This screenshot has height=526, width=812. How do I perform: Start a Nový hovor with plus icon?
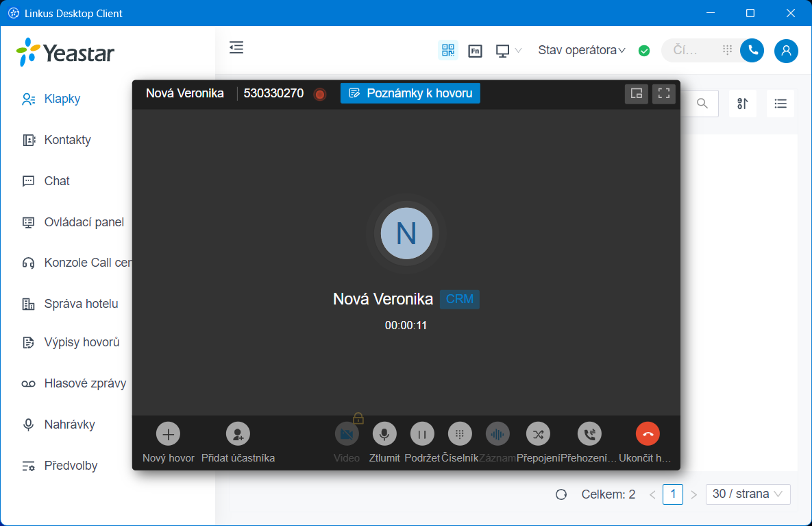point(168,434)
